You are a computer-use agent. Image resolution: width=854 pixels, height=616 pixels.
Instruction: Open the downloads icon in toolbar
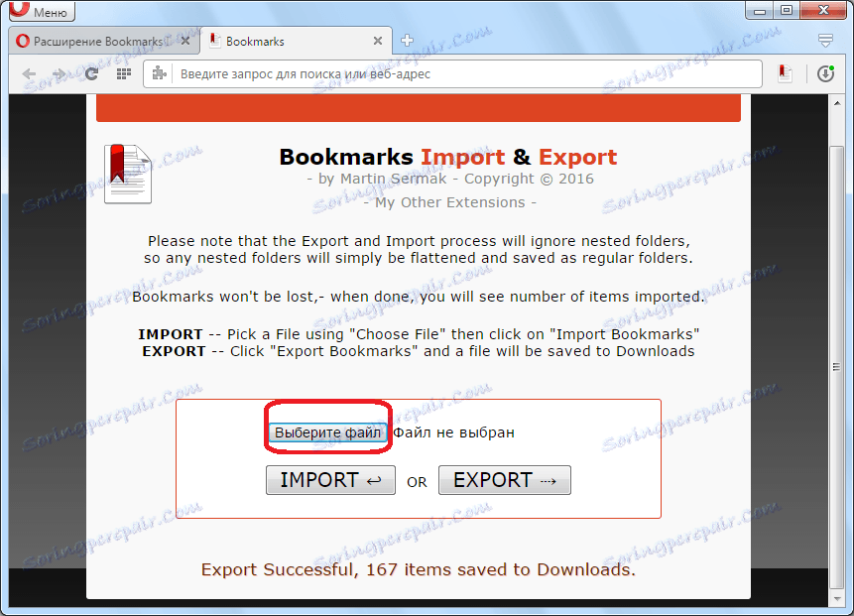click(825, 73)
